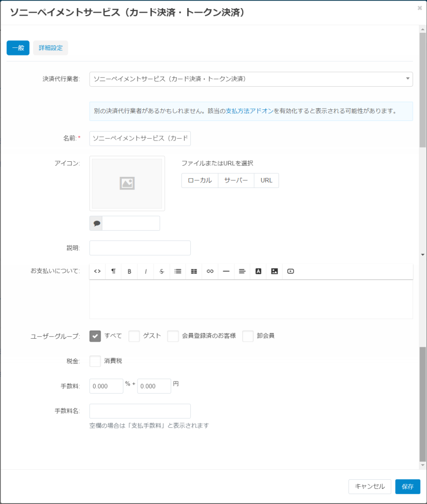Click the ローカル upload button
The width and height of the screenshot is (427, 504).
coord(200,180)
